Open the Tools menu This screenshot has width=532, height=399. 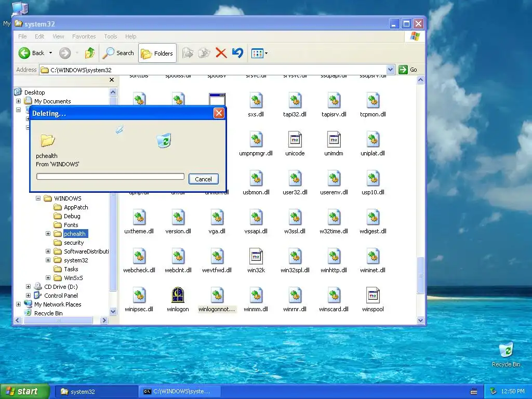click(x=111, y=36)
